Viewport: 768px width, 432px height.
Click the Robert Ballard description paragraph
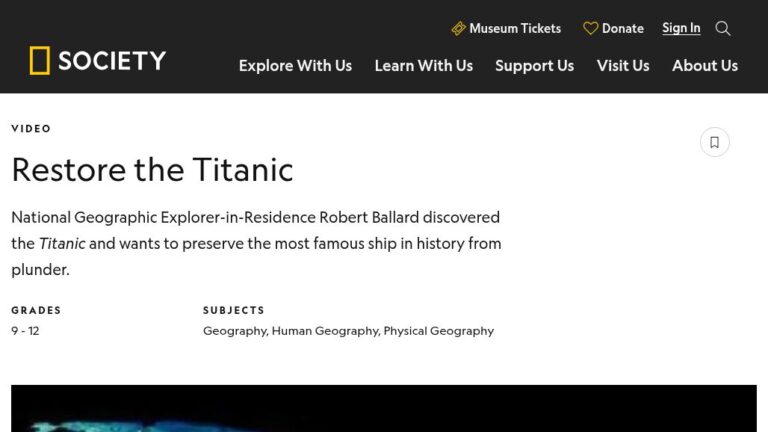click(x=256, y=243)
